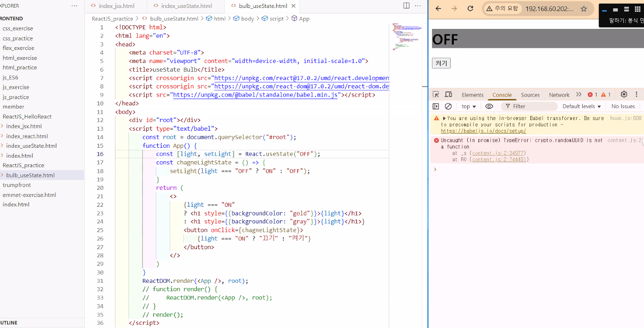Expand the Babel transformer warning message
Image resolution: width=644 pixels, height=328 pixels.
pos(444,118)
